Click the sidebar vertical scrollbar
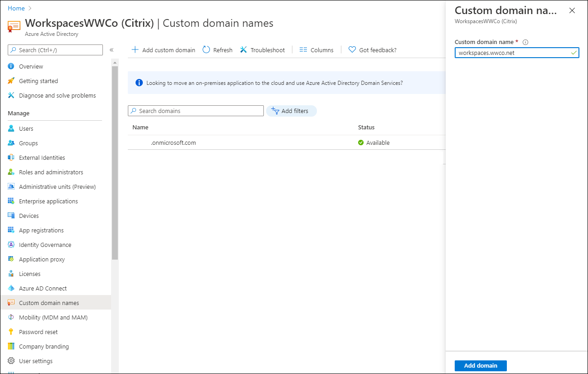The image size is (588, 374). tap(115, 163)
